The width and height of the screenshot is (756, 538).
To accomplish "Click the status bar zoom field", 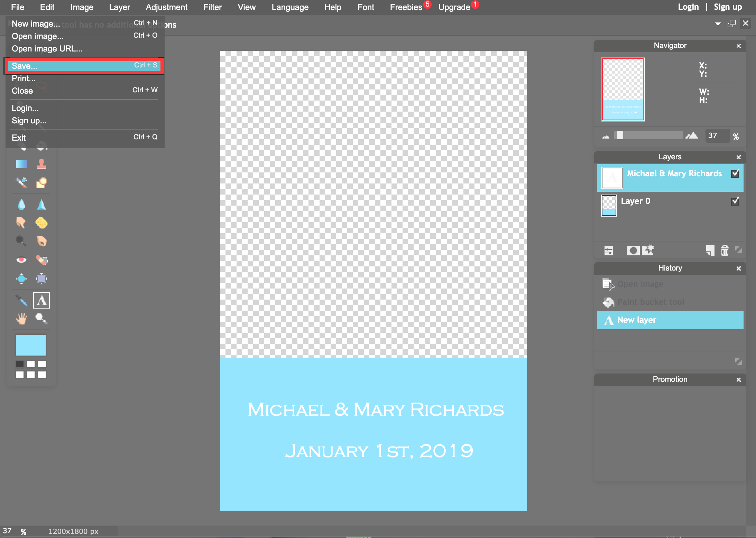I will click(8, 531).
